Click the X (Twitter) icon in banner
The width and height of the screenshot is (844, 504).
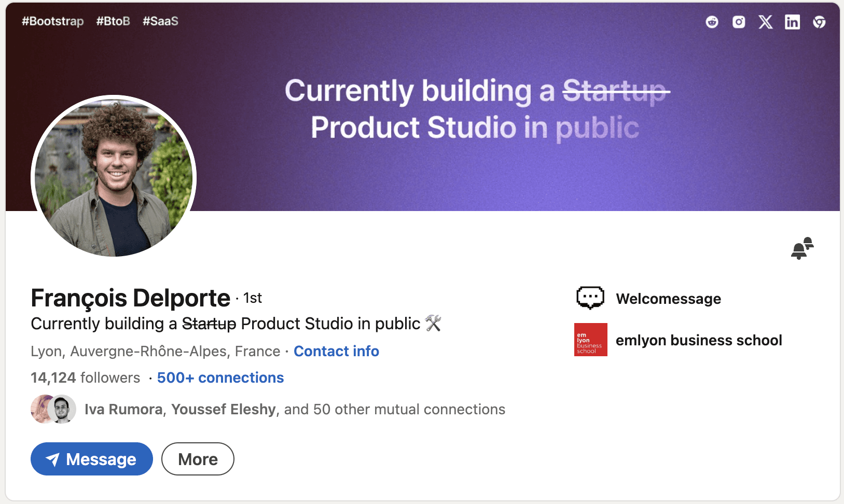(765, 22)
